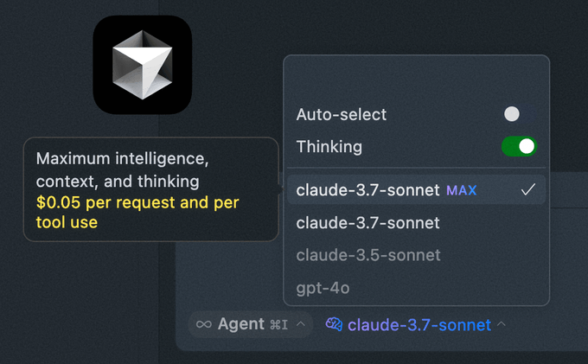
Task: Click the brain icon in the bottom model selector
Action: (x=334, y=324)
